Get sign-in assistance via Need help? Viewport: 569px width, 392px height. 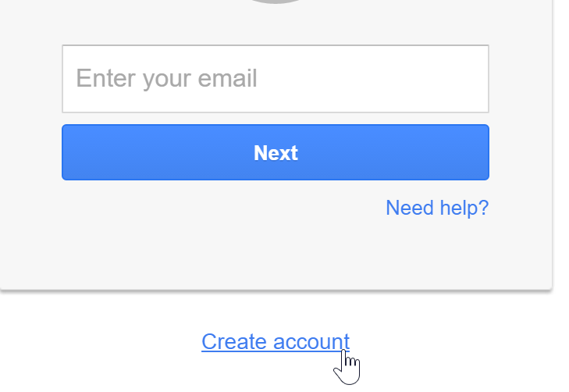point(437,208)
